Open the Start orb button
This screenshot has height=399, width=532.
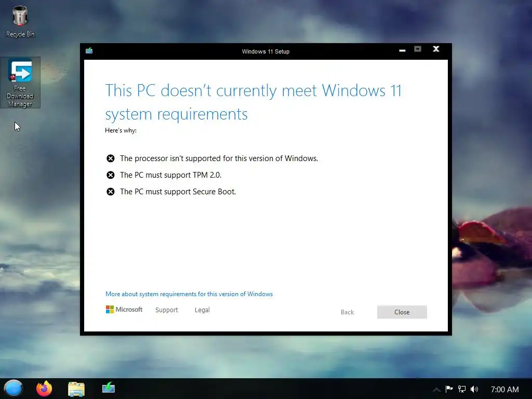(x=14, y=389)
